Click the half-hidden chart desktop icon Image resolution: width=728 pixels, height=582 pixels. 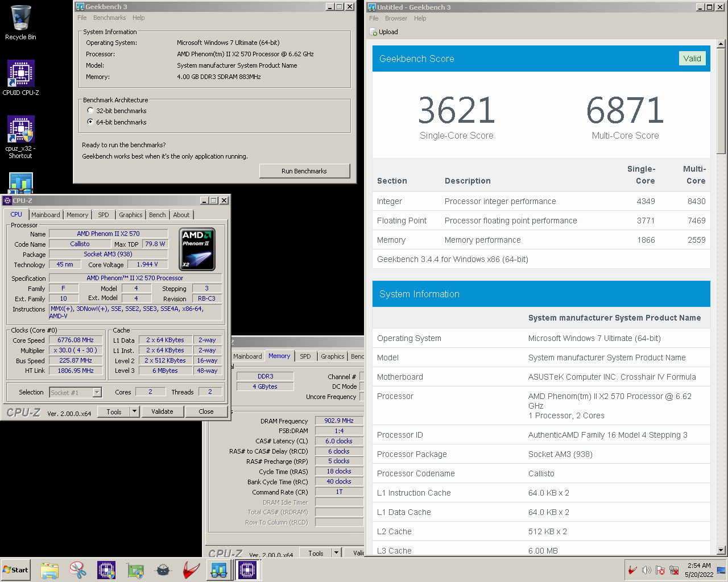20,183
